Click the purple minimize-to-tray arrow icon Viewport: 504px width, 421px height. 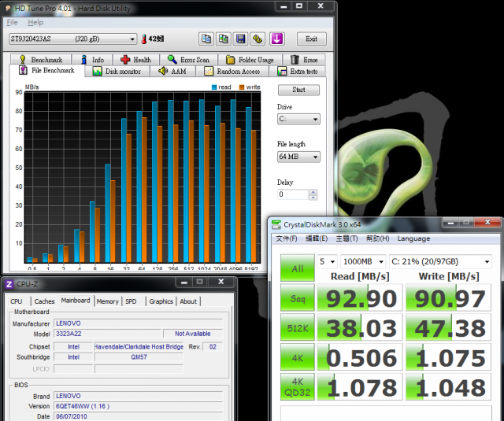[x=277, y=39]
